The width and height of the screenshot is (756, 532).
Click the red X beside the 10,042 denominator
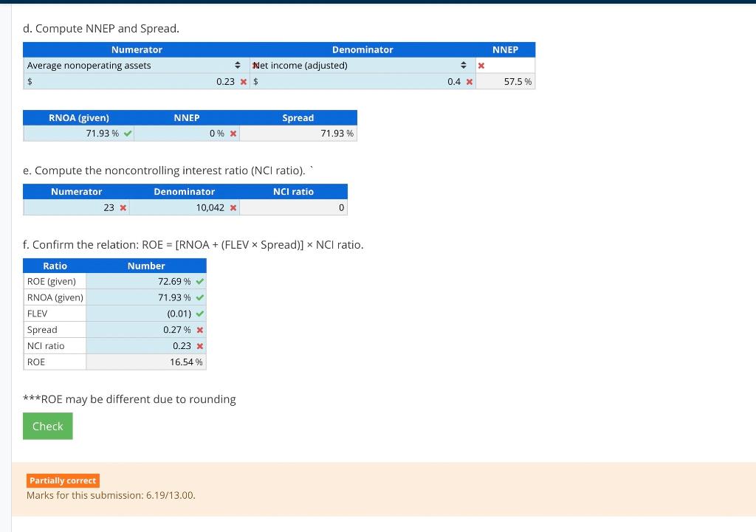click(x=233, y=207)
